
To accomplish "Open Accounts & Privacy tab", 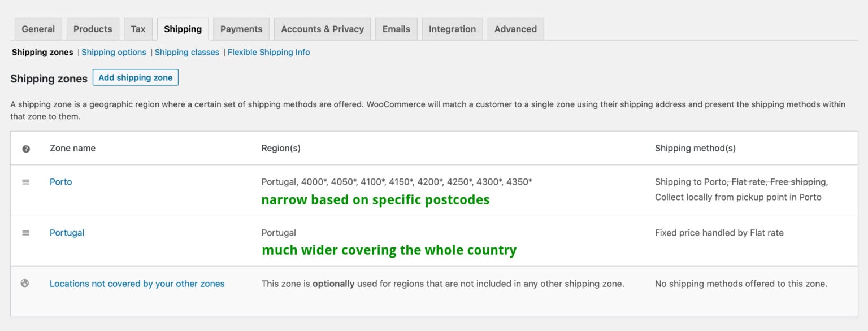I will click(x=322, y=29).
